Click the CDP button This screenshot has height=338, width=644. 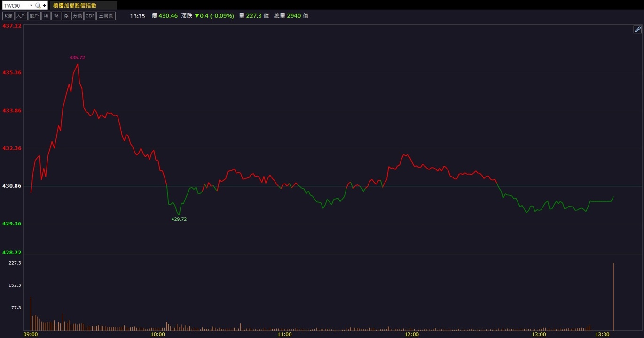(90, 16)
